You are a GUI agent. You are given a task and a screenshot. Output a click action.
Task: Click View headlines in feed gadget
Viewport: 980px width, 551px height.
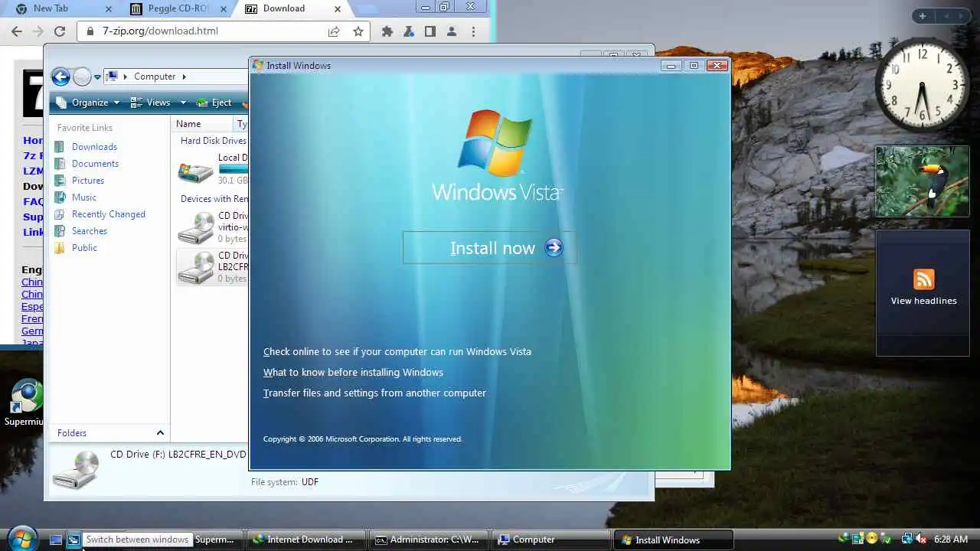(x=923, y=301)
